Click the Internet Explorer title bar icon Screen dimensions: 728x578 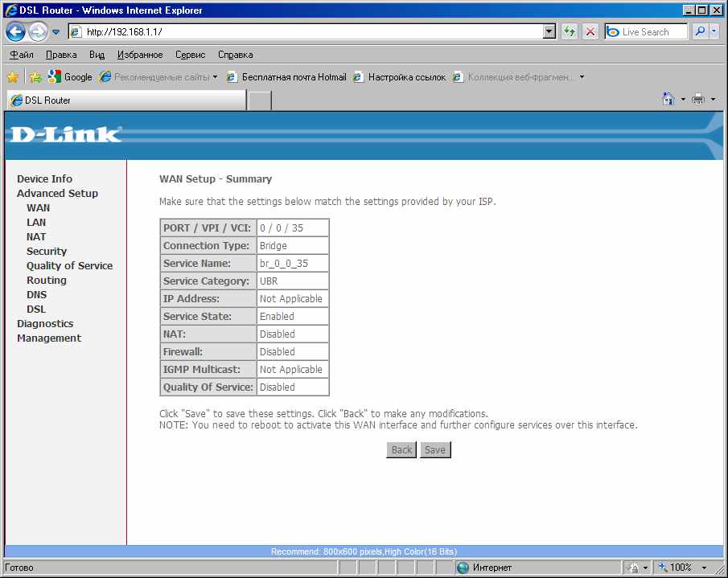pos(11,10)
